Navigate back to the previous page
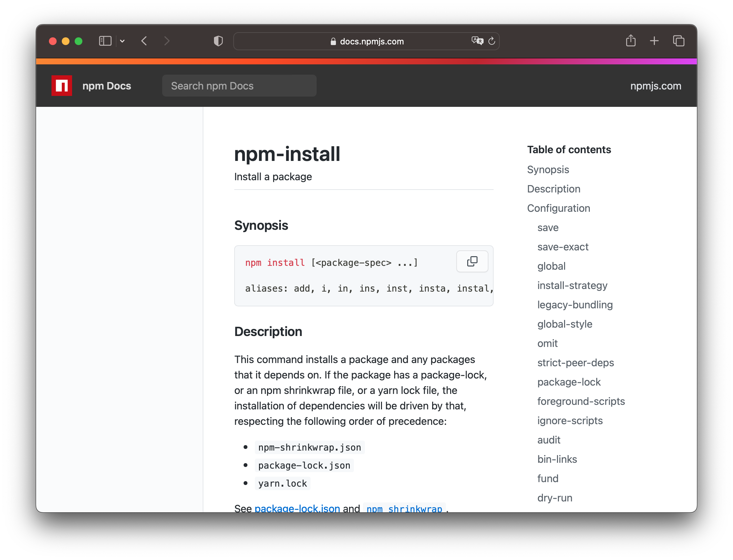The width and height of the screenshot is (733, 560). [144, 41]
